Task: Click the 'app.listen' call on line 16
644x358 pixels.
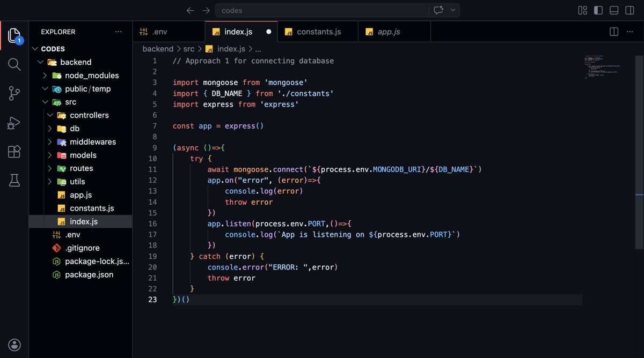Action: pyautogui.click(x=229, y=223)
